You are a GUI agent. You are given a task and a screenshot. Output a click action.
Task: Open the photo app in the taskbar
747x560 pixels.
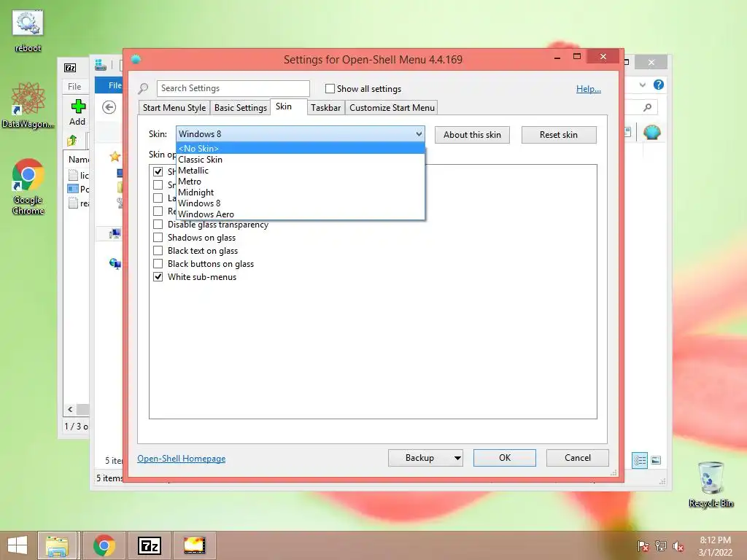click(x=194, y=545)
